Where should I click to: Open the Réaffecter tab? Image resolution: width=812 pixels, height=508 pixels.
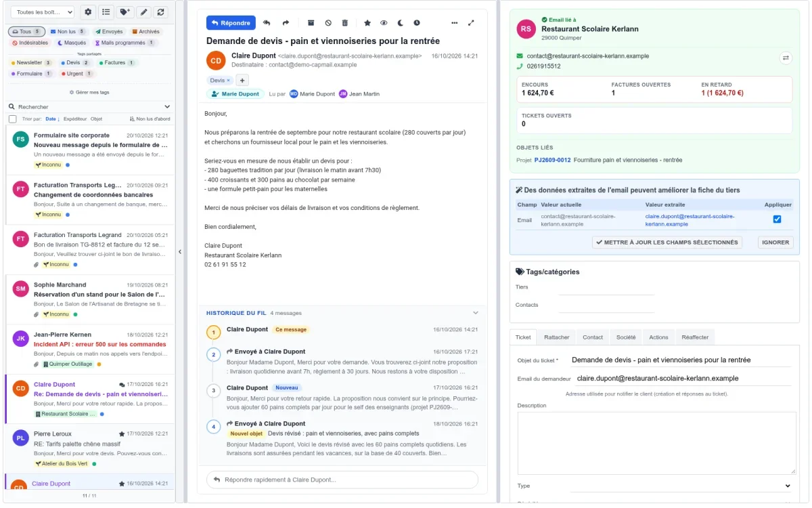coord(695,337)
